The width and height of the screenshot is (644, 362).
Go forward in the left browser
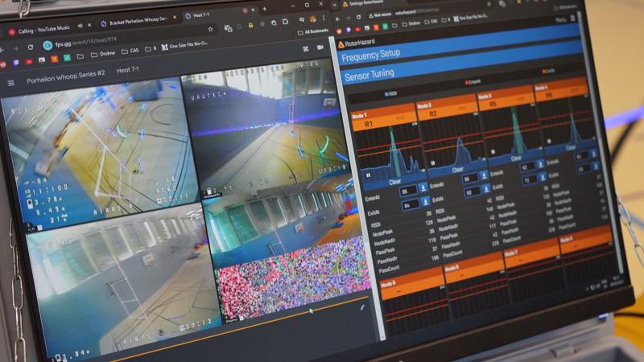[x=16, y=48]
